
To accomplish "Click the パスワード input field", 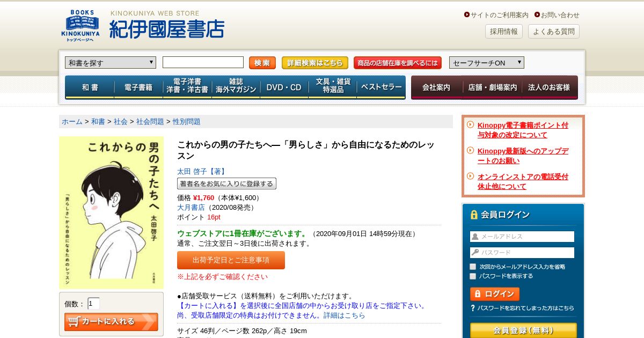I will click(x=522, y=253).
